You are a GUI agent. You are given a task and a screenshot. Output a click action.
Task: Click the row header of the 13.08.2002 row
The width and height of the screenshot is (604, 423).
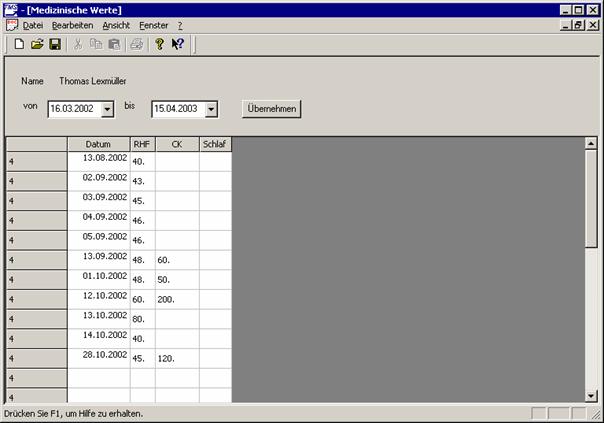click(x=37, y=161)
